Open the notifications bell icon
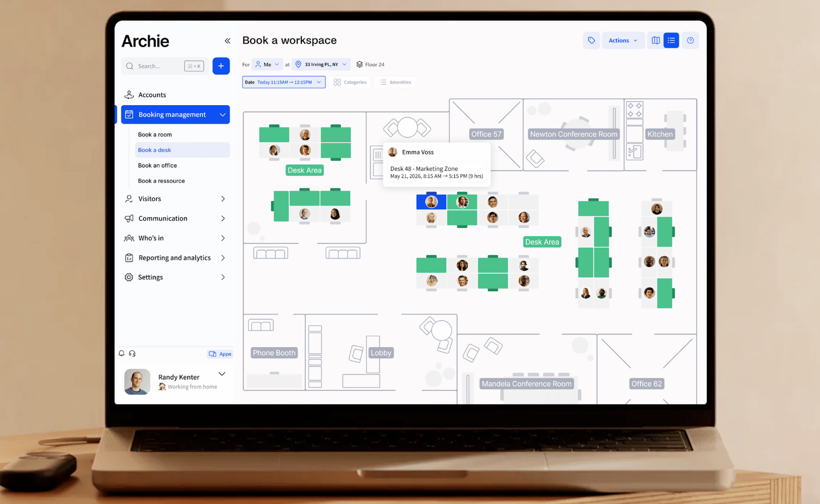Screen dimensions: 820x504 tap(122, 353)
